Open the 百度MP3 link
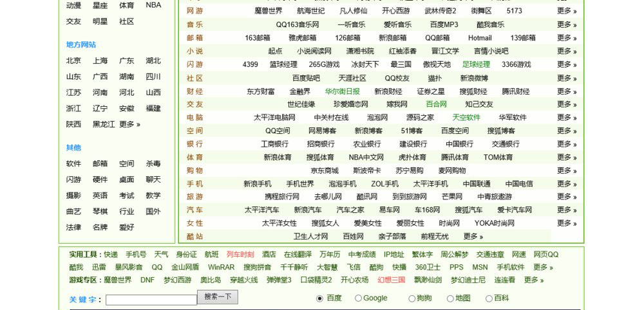 444,24
